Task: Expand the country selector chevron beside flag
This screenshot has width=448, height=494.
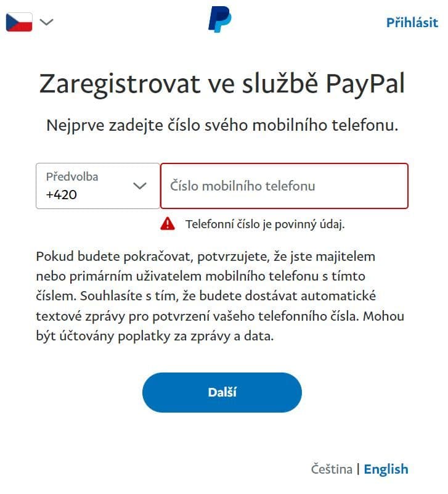Action: click(47, 22)
